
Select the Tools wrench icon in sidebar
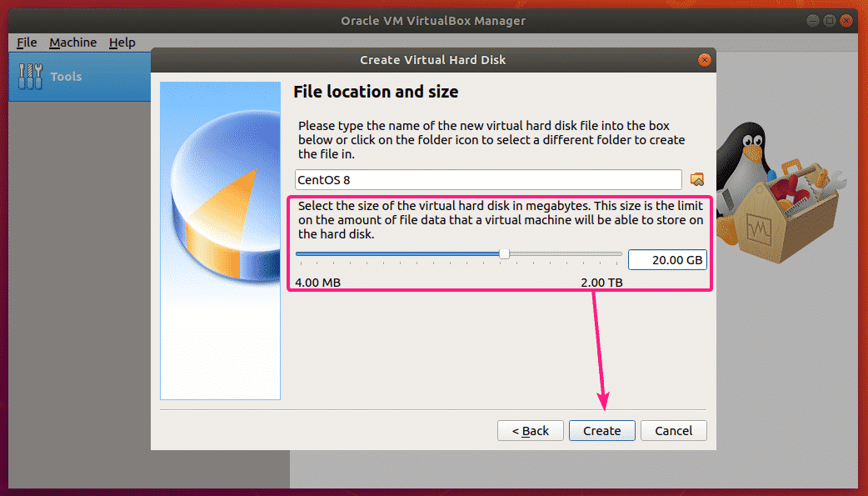31,77
